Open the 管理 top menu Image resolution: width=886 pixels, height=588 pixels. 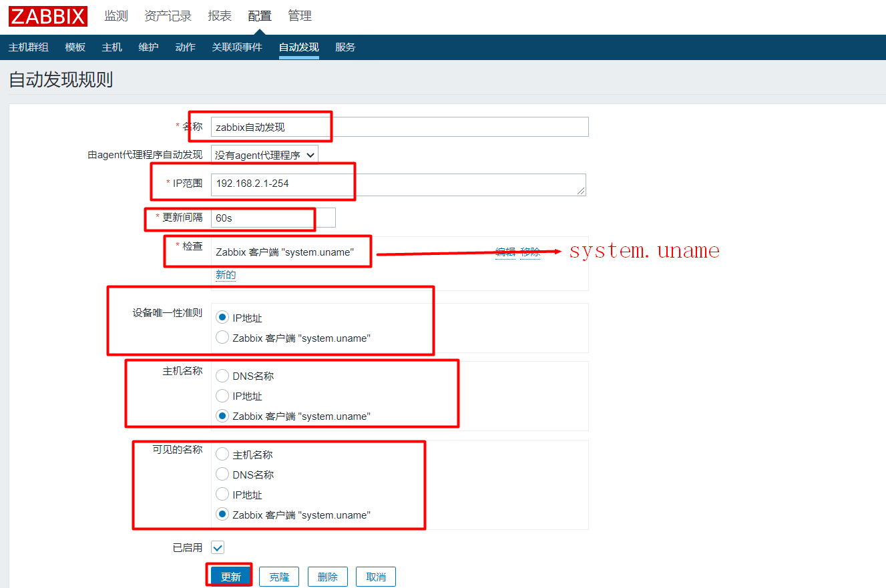pyautogui.click(x=300, y=16)
